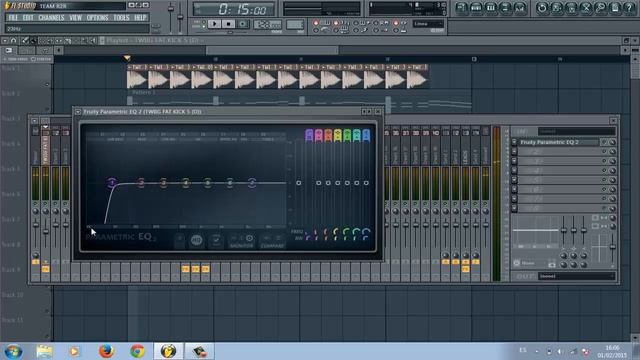The image size is (640, 360).
Task: Open the VIEW menu
Action: pyautogui.click(x=76, y=18)
